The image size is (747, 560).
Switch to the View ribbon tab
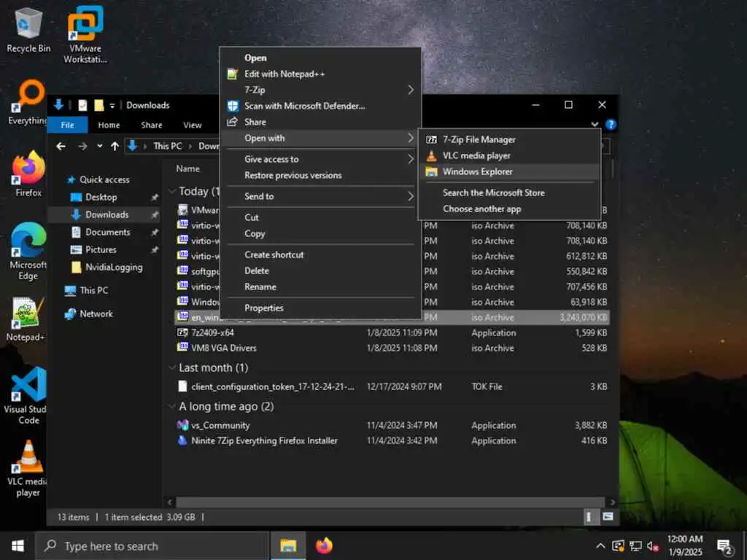point(193,125)
